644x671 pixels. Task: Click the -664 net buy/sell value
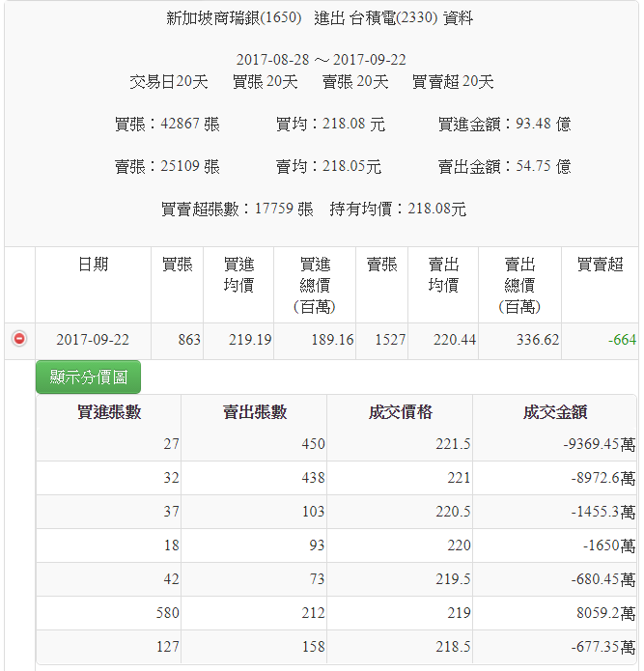622,340
